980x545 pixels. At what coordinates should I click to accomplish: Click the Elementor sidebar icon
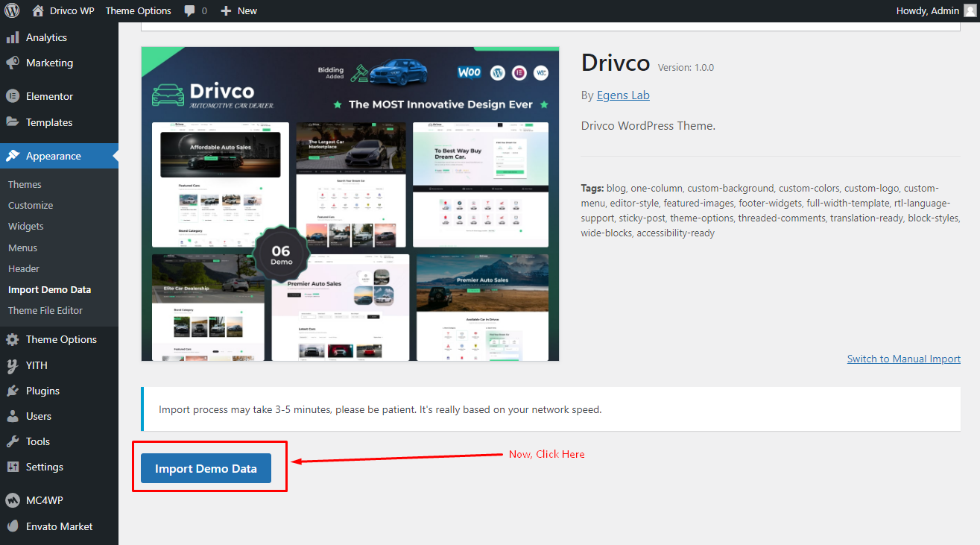click(x=12, y=96)
